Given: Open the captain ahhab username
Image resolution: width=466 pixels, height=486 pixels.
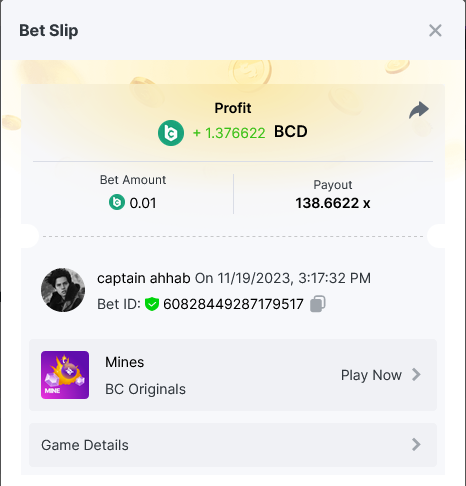Looking at the screenshot, I should pos(144,278).
